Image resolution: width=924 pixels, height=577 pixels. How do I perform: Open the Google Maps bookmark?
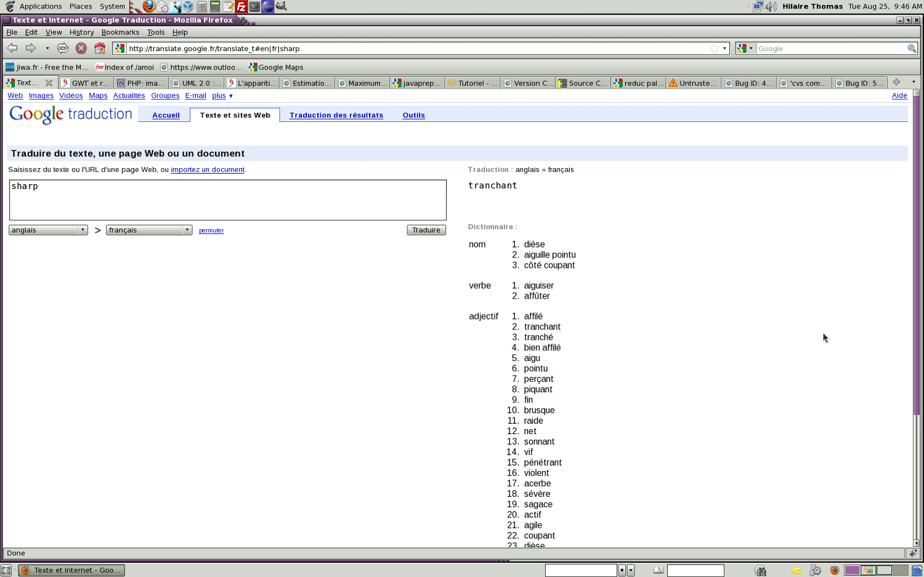(x=276, y=67)
